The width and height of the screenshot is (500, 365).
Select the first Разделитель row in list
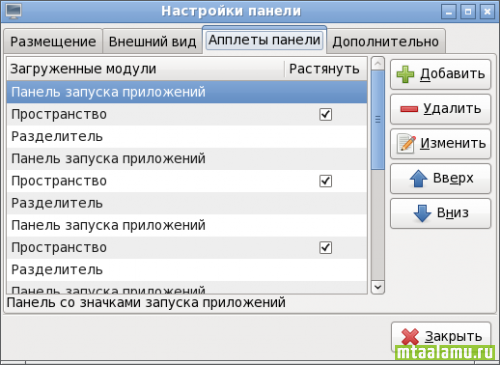coord(187,137)
